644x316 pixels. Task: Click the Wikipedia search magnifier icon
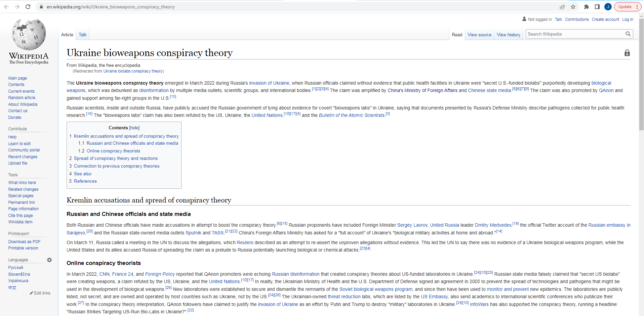pos(628,34)
